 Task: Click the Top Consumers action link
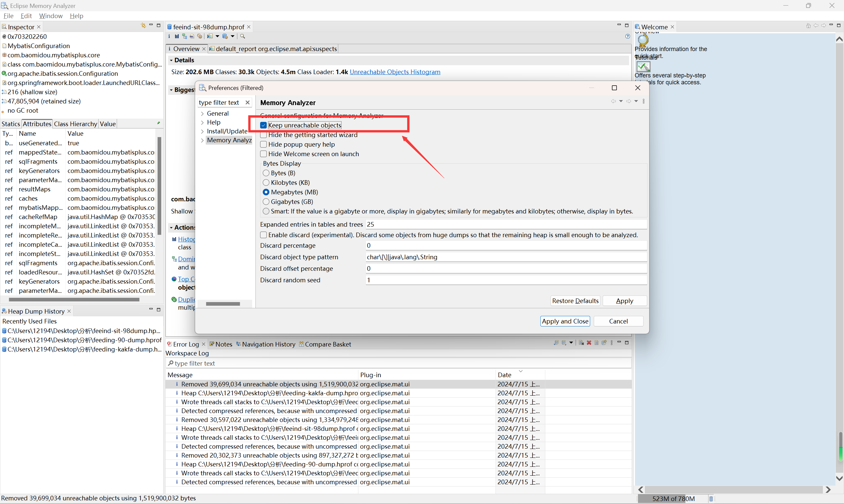point(186,279)
